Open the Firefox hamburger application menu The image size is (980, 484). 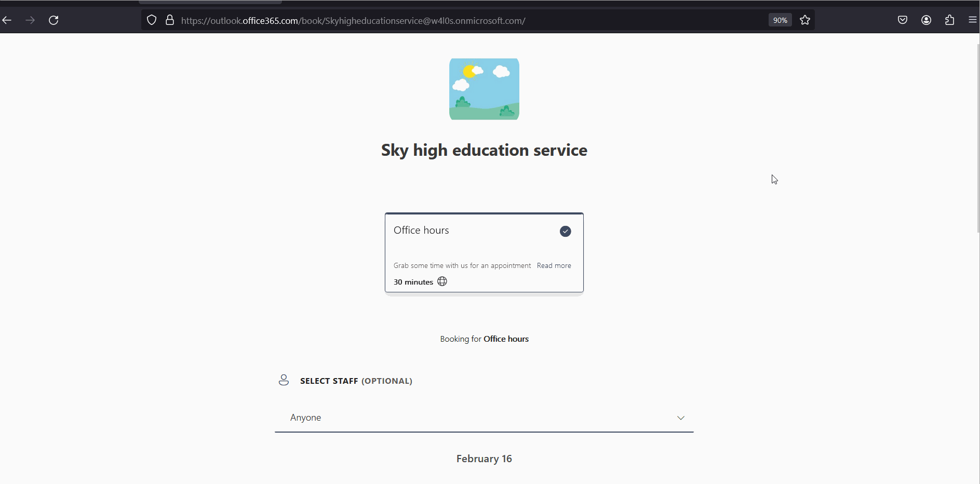(x=972, y=20)
